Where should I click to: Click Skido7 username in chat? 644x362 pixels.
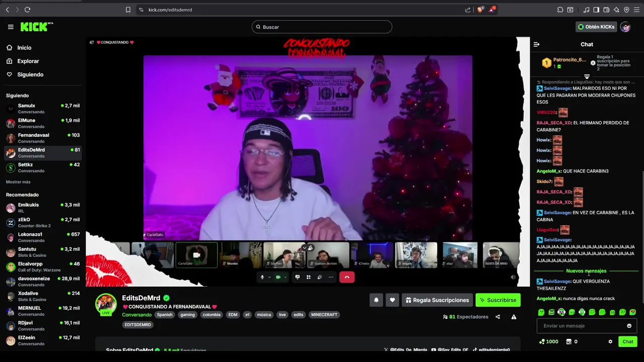(544, 182)
